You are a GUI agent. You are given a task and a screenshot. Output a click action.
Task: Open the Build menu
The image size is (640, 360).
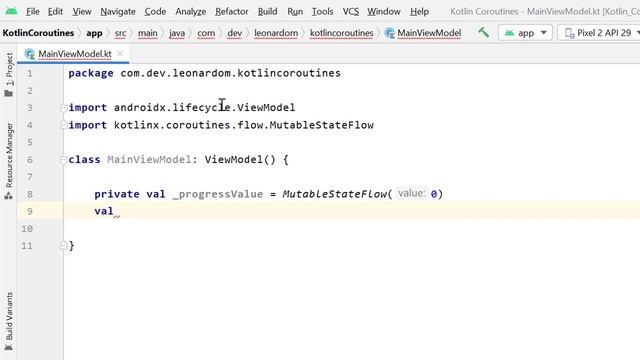point(267,11)
